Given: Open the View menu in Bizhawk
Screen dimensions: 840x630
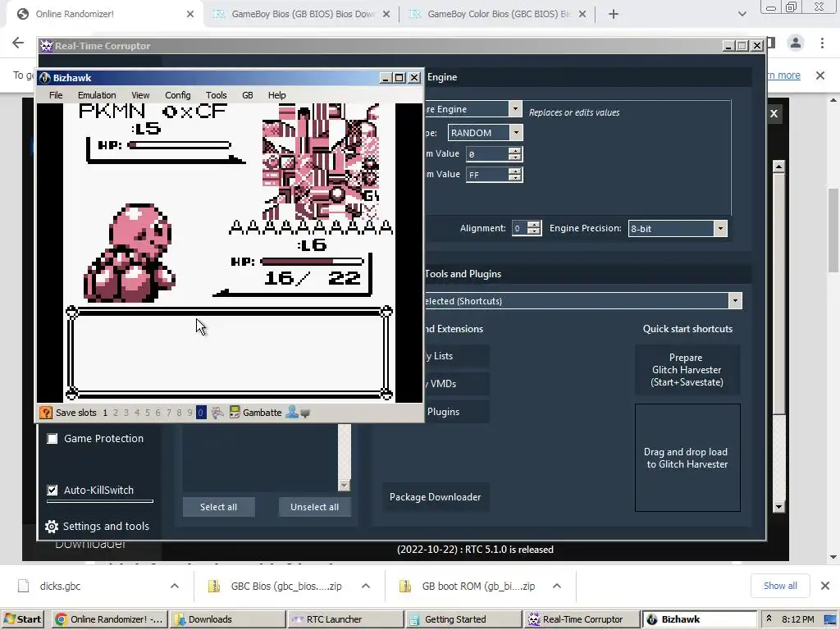Looking at the screenshot, I should pyautogui.click(x=140, y=95).
